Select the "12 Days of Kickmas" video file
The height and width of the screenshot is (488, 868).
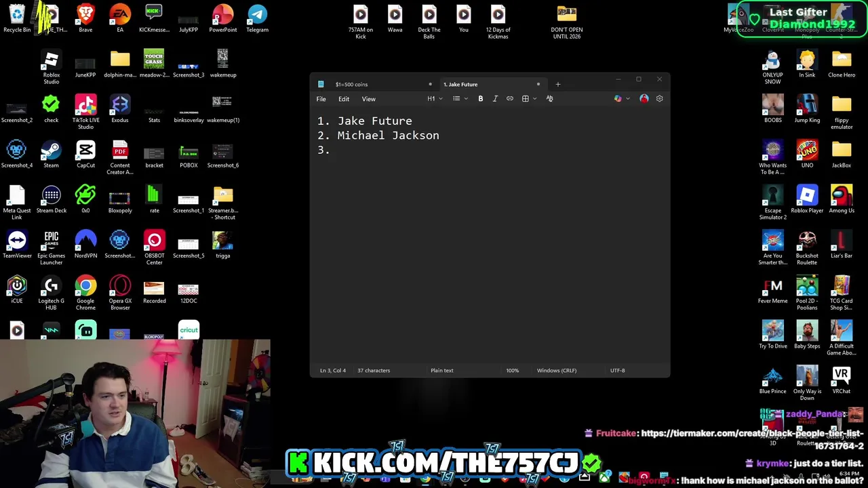[498, 22]
